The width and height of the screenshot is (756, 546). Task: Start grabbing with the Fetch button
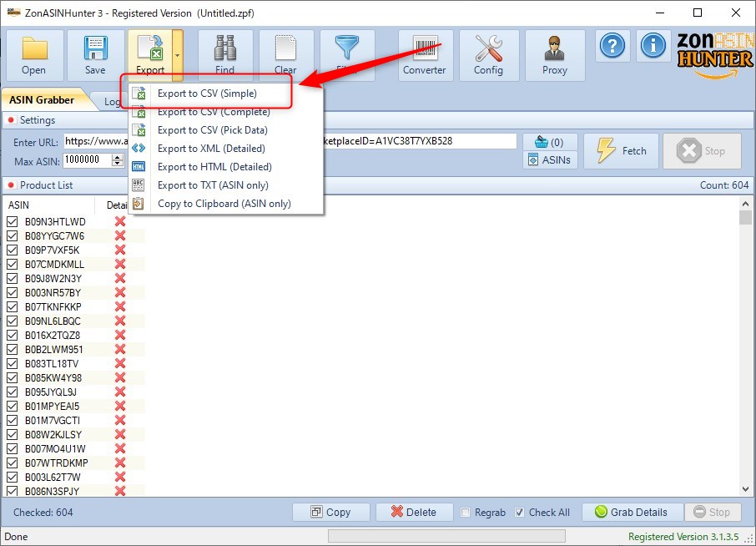[621, 151]
